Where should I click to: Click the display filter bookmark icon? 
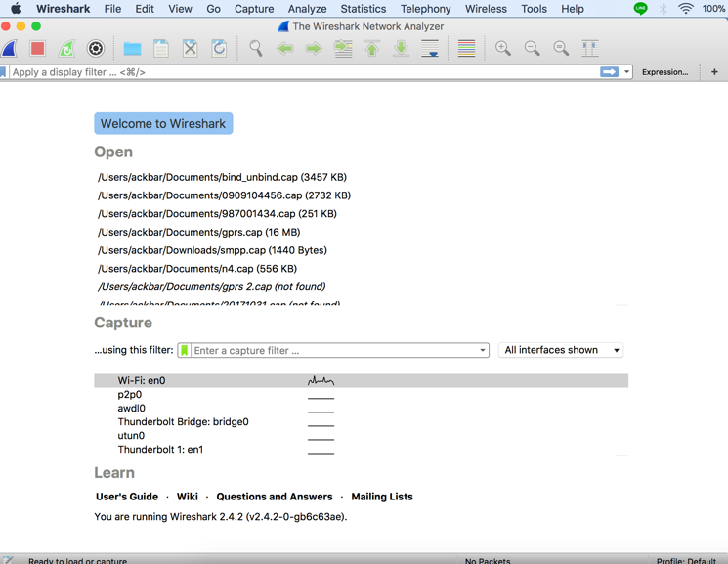point(3,72)
